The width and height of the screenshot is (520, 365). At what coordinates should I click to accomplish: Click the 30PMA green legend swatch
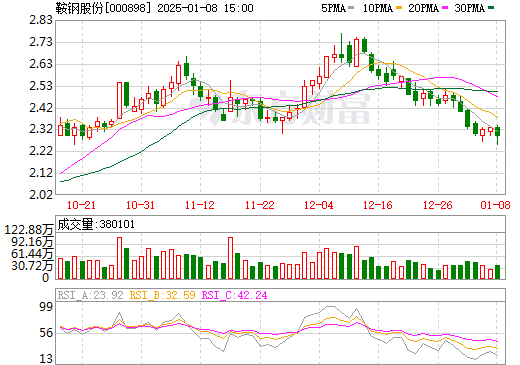(x=491, y=8)
